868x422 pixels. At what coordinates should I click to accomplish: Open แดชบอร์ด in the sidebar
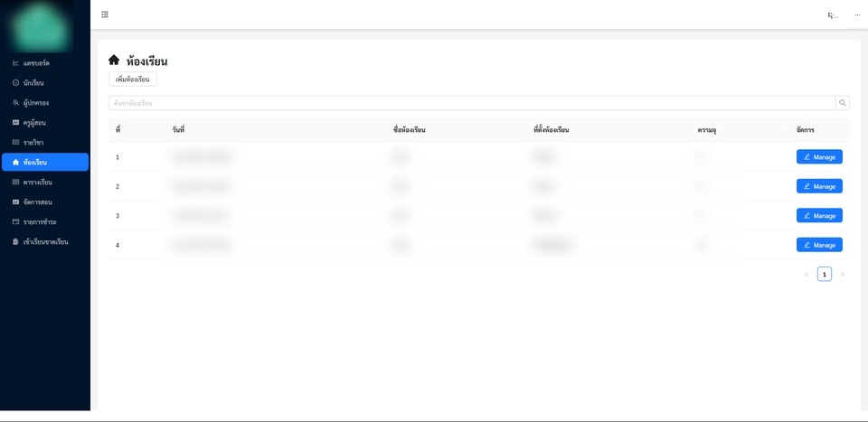[x=45, y=63]
